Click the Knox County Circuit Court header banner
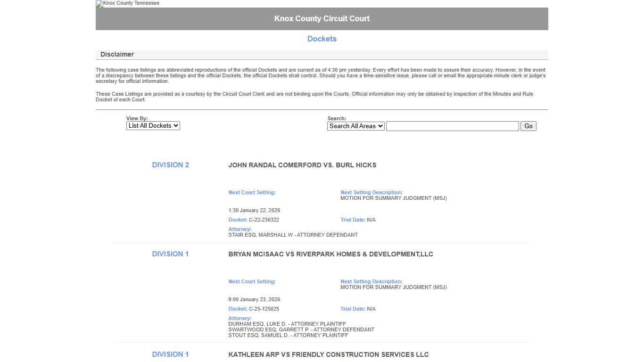The width and height of the screenshot is (644, 362). point(322,18)
